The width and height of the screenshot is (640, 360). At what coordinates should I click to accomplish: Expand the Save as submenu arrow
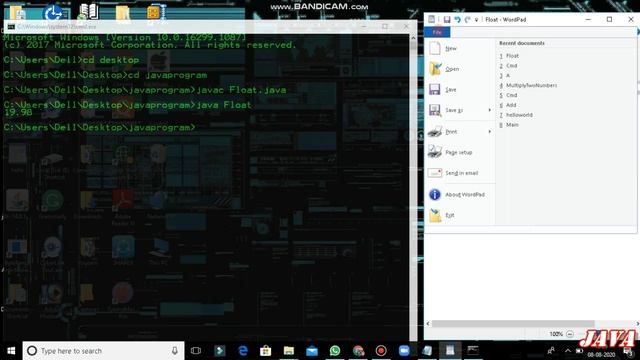[490, 110]
